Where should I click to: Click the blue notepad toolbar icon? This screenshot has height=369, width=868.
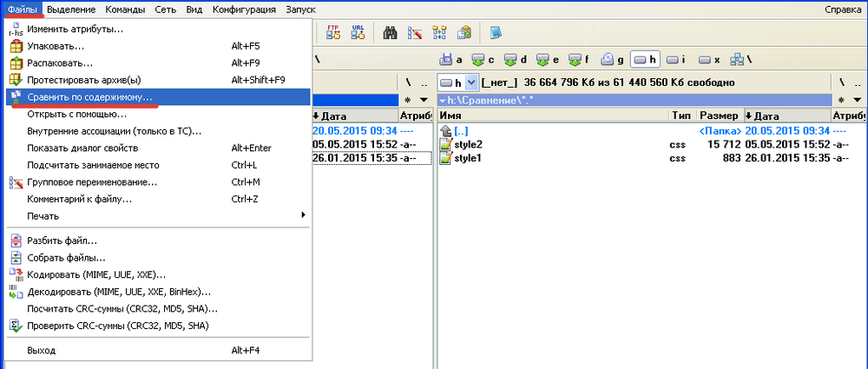[496, 33]
